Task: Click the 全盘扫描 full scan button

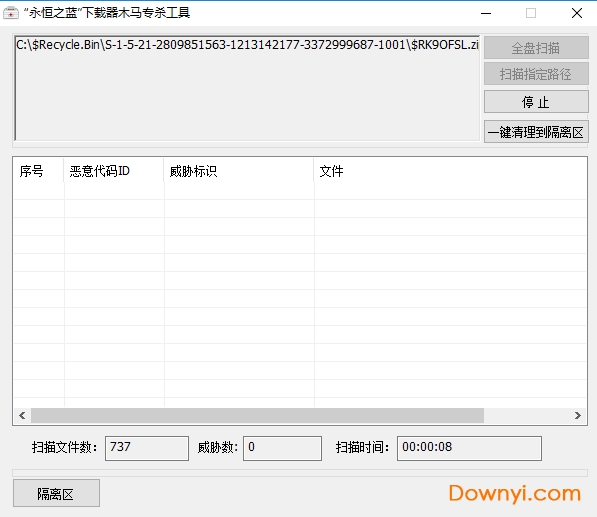Action: (536, 48)
